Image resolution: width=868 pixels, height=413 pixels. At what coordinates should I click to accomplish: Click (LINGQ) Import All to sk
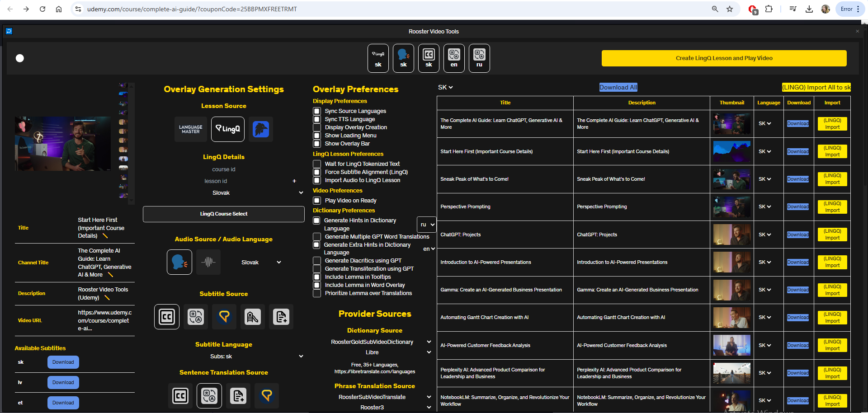coord(816,87)
